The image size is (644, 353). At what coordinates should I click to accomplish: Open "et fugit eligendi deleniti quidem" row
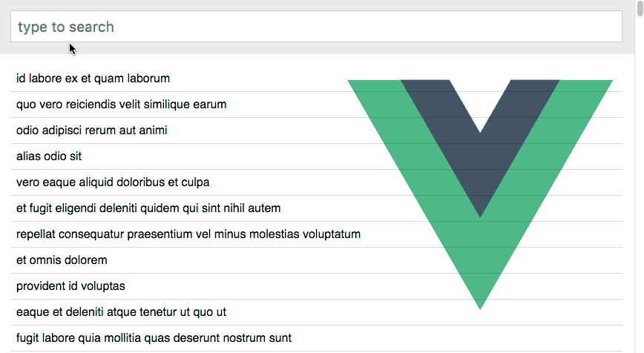click(148, 208)
